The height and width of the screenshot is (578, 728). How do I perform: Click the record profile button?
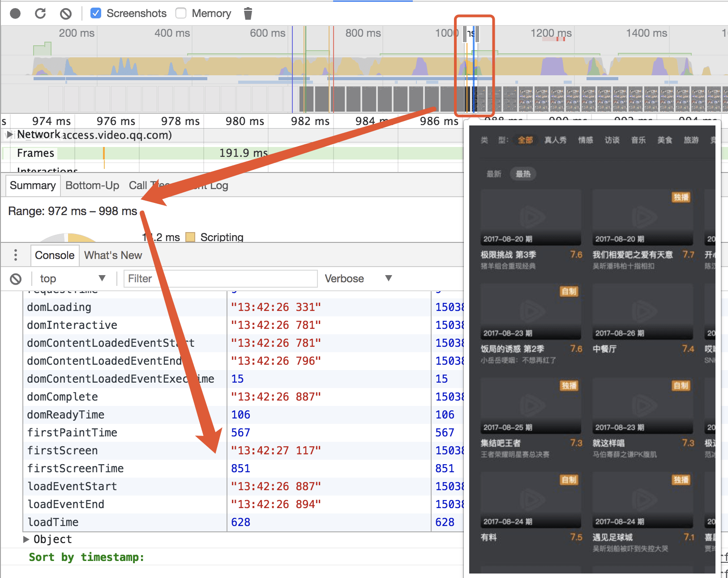pos(15,13)
